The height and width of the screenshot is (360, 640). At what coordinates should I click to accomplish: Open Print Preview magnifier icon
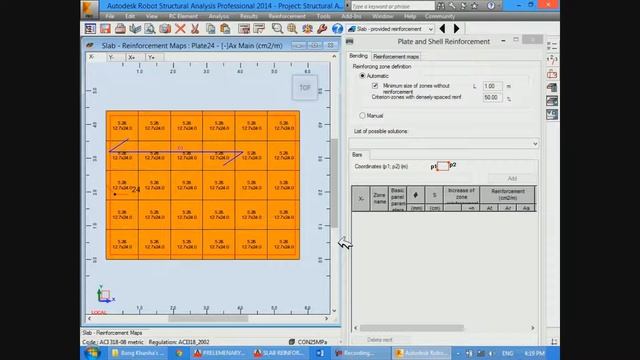(150, 29)
